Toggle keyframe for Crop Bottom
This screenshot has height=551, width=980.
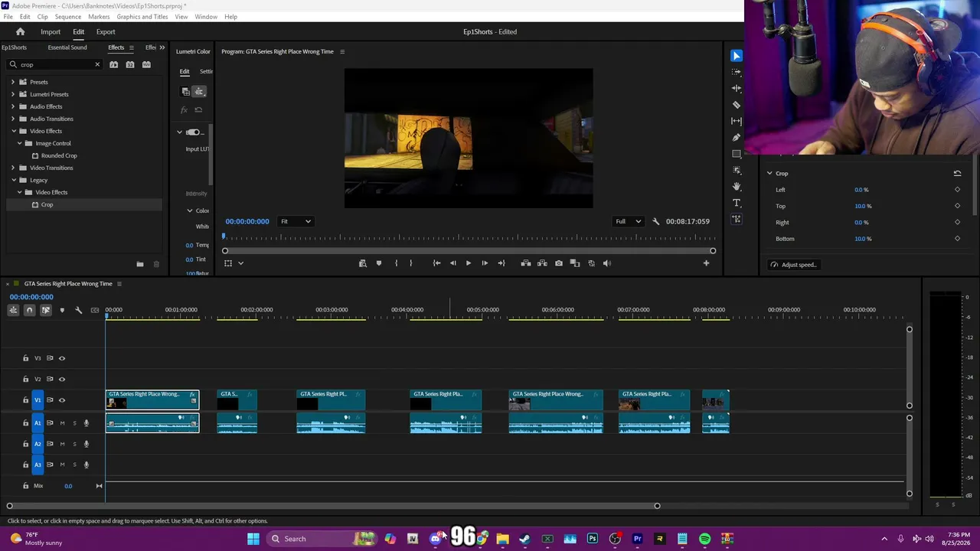(x=957, y=239)
